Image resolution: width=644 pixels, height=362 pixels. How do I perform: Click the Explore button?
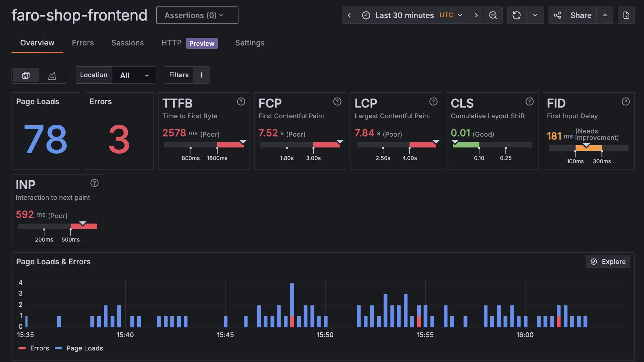(608, 262)
